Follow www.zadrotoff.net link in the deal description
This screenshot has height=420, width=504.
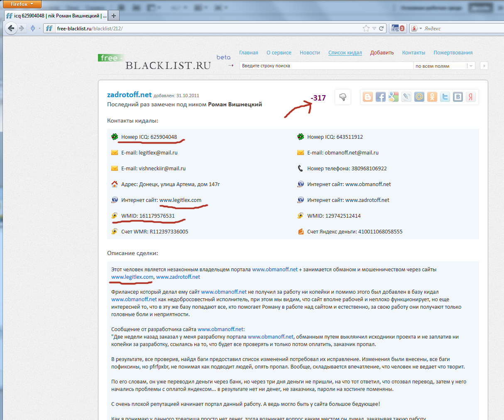pyautogui.click(x=178, y=277)
